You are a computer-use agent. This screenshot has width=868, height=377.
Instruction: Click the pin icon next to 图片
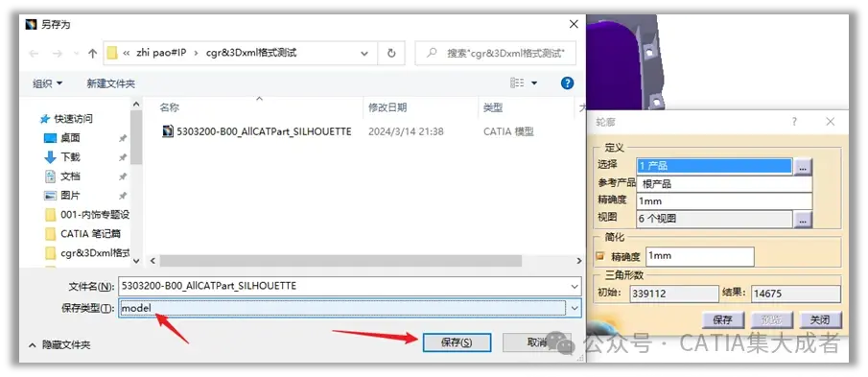(123, 196)
